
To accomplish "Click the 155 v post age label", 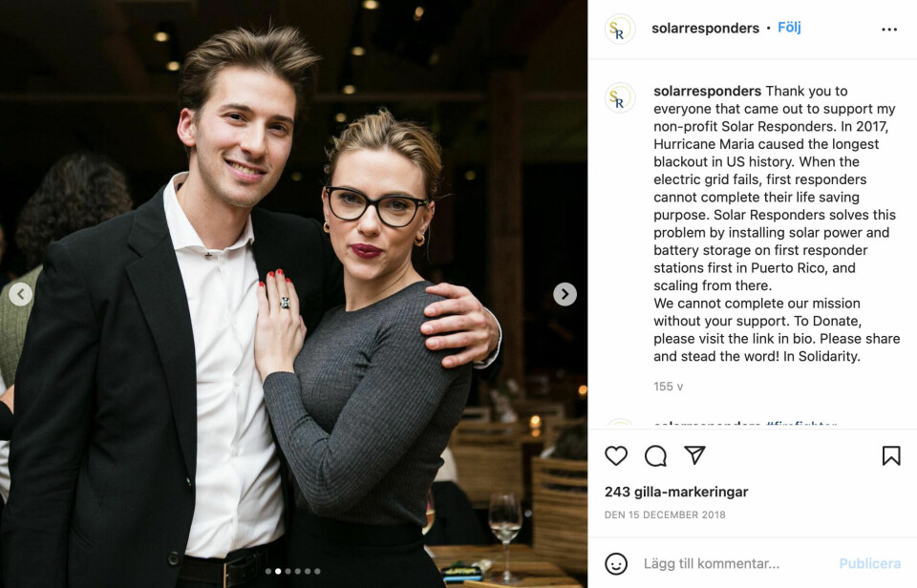I will point(668,387).
